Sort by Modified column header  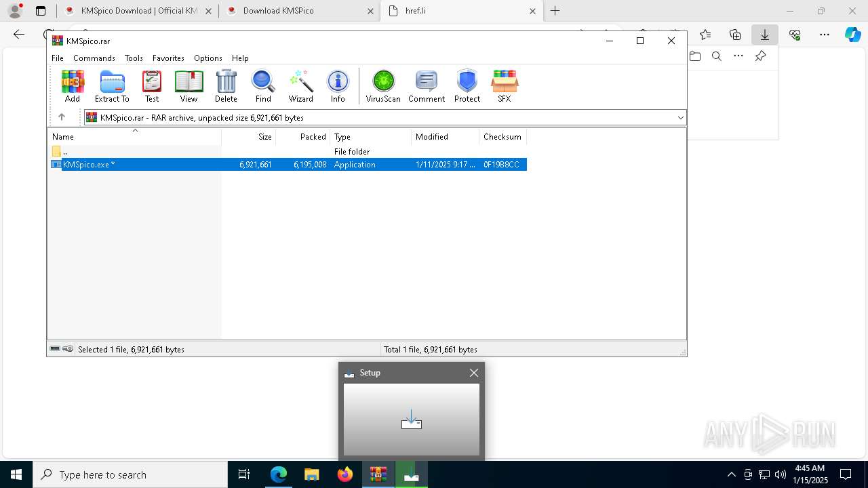(445, 137)
